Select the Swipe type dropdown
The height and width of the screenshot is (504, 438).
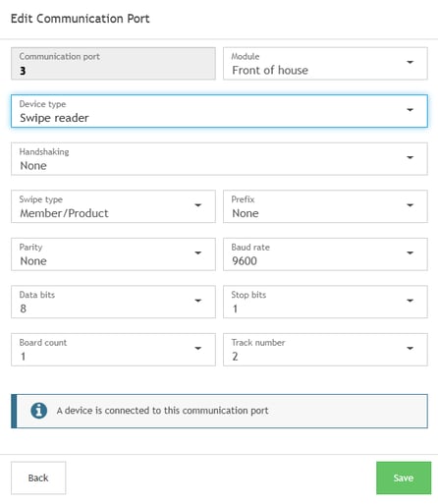113,206
